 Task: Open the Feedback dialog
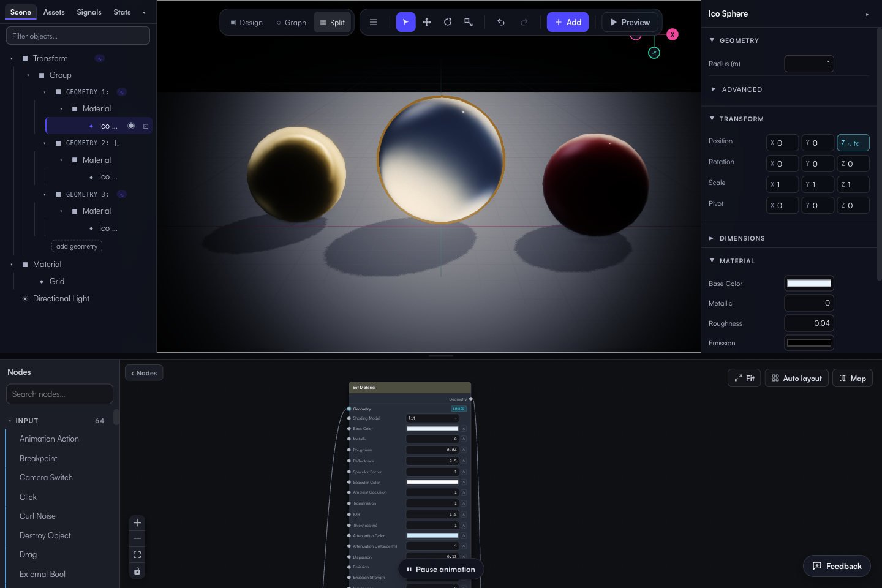(x=837, y=566)
